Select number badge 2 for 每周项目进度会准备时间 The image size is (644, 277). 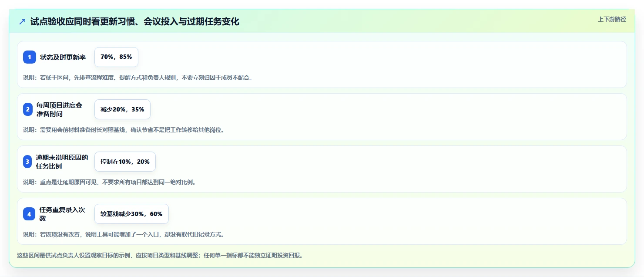(x=28, y=109)
